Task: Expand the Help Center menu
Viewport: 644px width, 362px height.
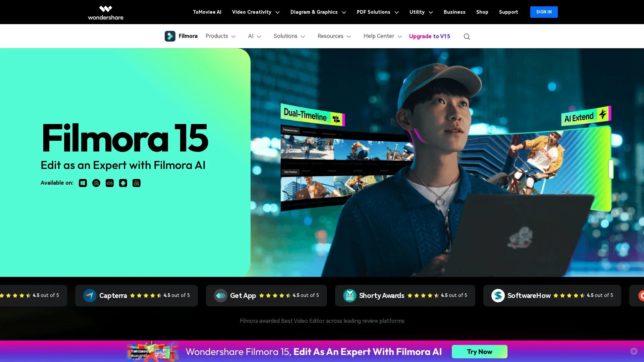Action: (x=382, y=36)
